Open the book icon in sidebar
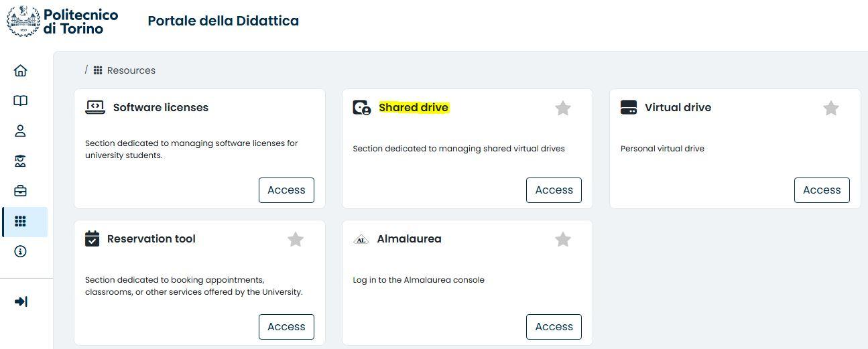 (x=21, y=100)
